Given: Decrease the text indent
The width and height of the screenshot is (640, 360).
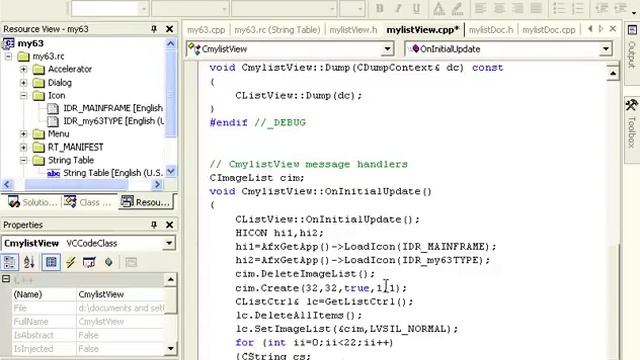Looking at the screenshot, I should [x=601, y=8].
